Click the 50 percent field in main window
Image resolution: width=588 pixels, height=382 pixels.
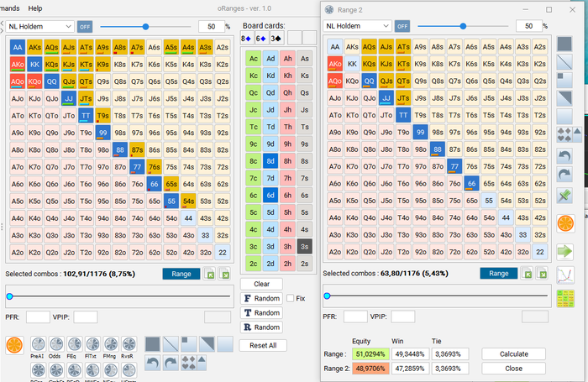211,27
